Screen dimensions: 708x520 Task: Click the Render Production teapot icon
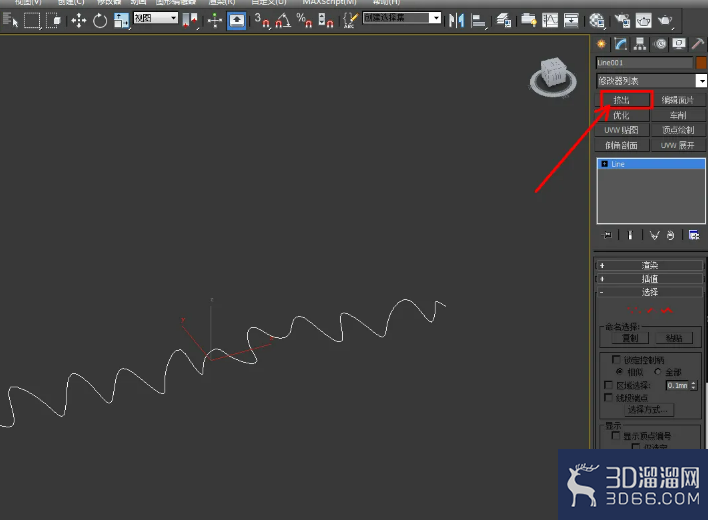tap(665, 20)
